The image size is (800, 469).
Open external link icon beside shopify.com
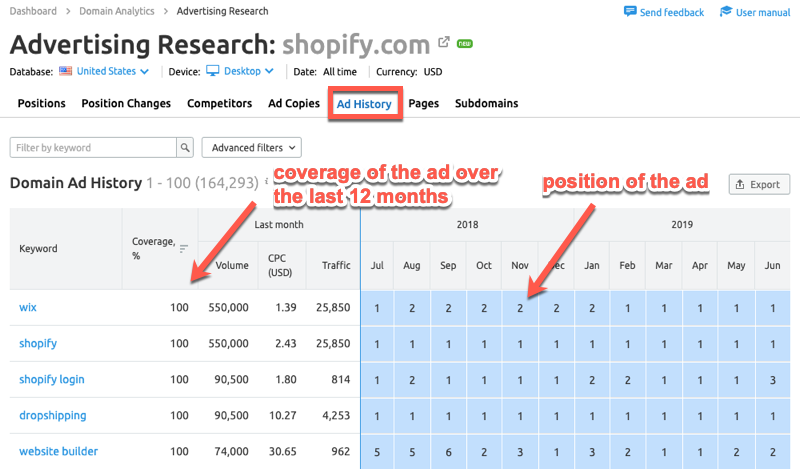click(444, 44)
